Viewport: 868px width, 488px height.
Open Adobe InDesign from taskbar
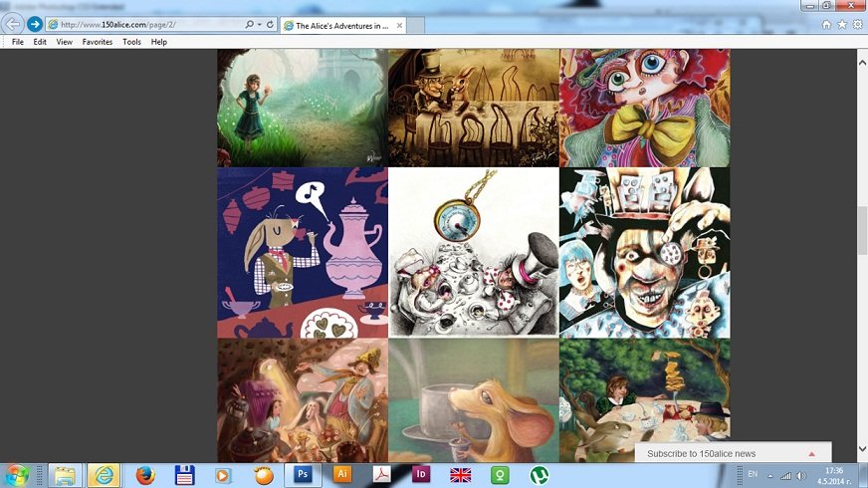(421, 475)
